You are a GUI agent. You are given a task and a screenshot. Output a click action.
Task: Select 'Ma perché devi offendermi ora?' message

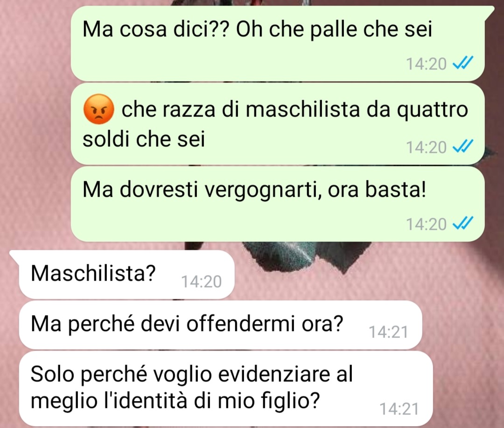(220, 325)
